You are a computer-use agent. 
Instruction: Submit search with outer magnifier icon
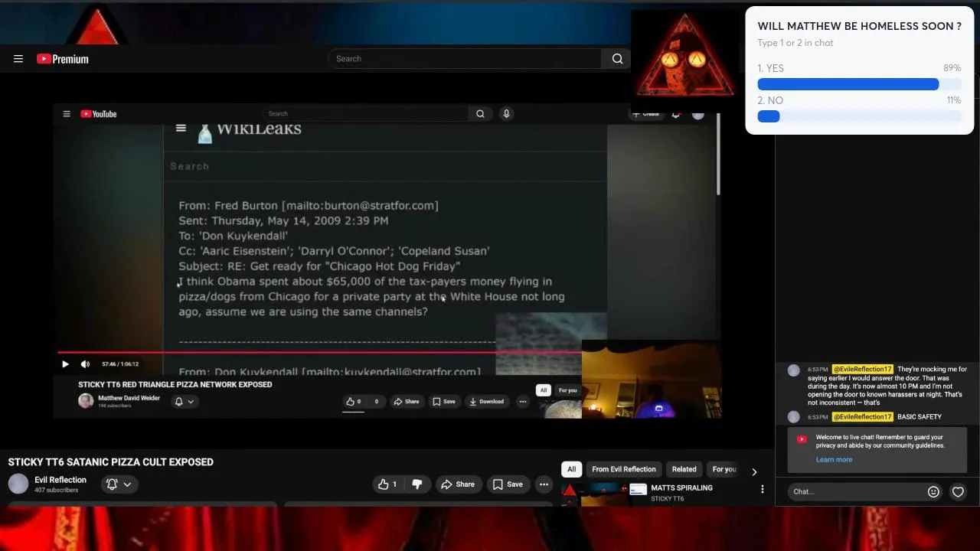pyautogui.click(x=617, y=59)
